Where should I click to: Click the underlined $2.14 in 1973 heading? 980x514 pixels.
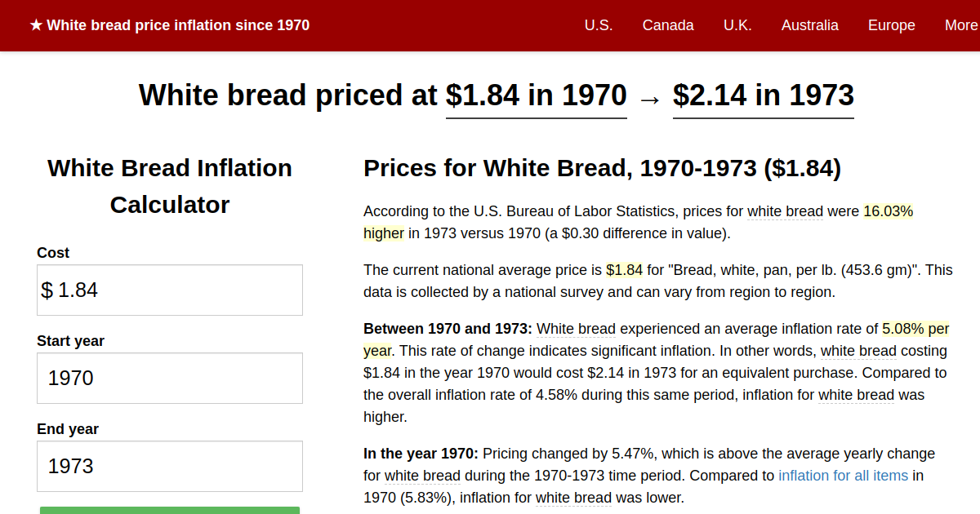763,95
